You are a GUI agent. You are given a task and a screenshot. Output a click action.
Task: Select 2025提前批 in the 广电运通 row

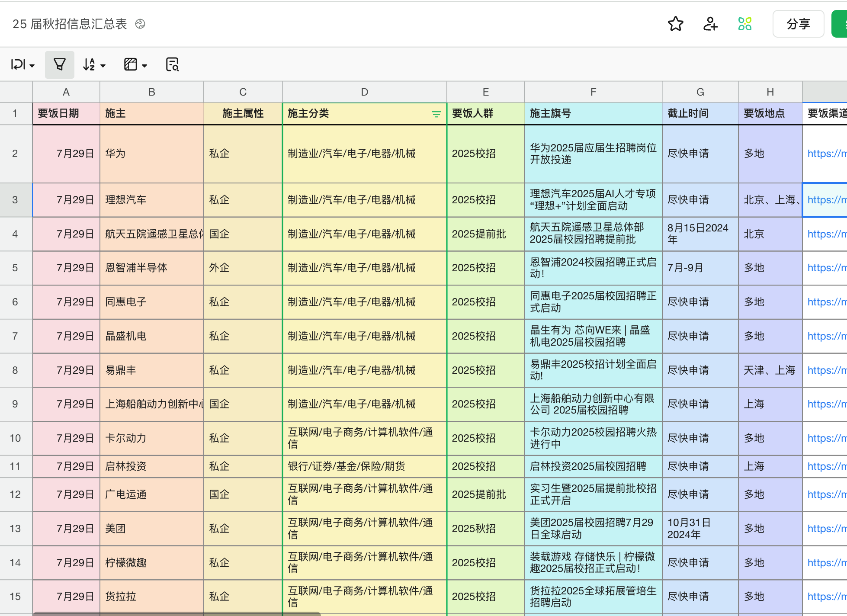pos(485,494)
